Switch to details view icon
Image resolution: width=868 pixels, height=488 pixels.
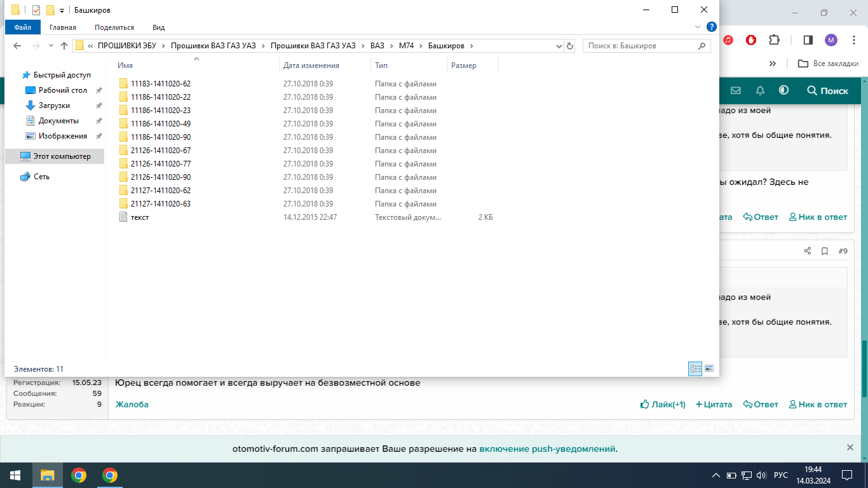pyautogui.click(x=695, y=369)
